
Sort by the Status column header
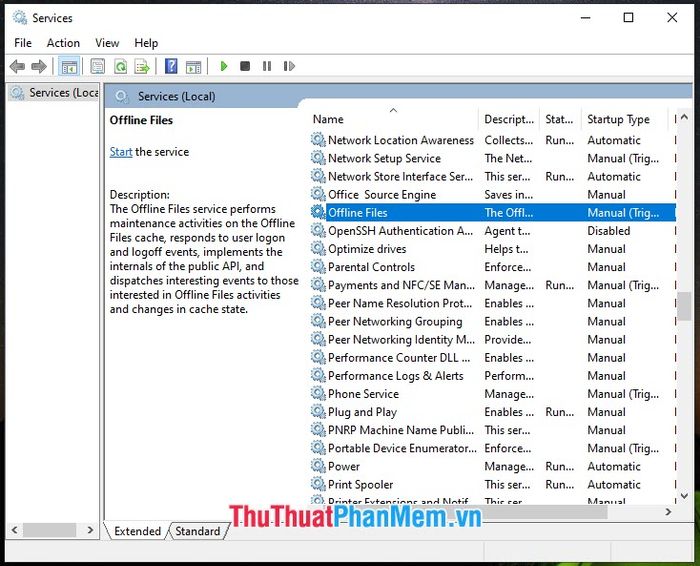(x=560, y=119)
